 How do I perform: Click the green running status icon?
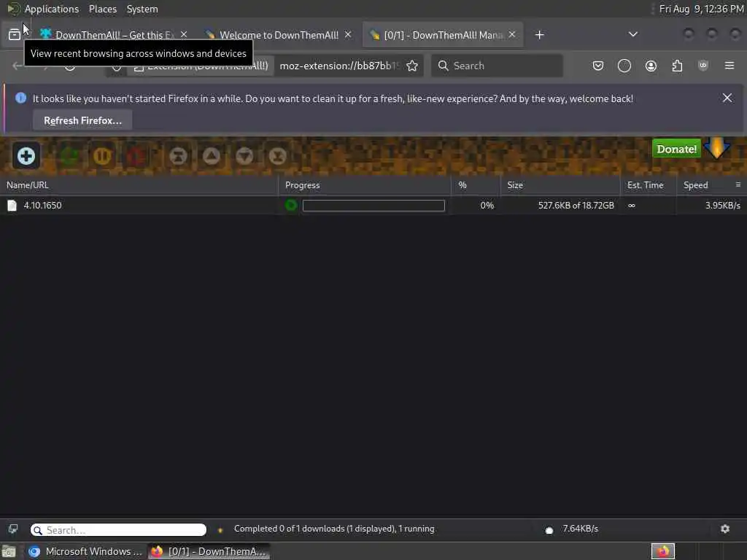point(290,205)
